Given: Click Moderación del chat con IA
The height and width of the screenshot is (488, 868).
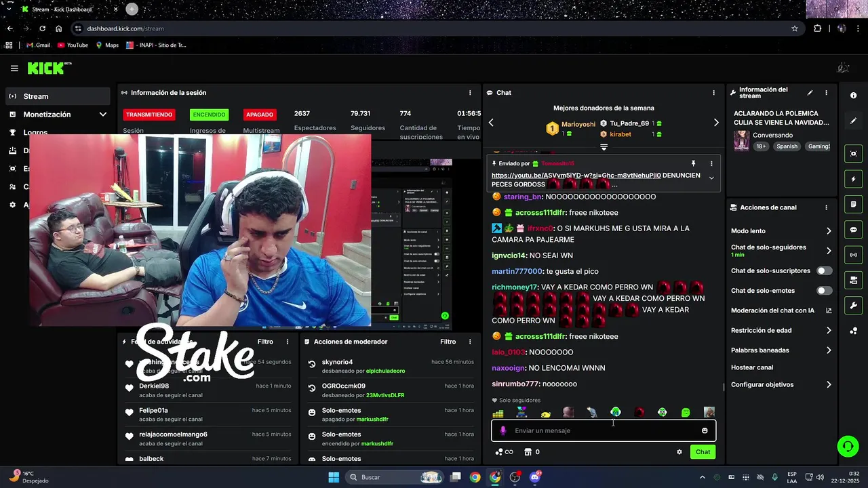Looking at the screenshot, I should pyautogui.click(x=772, y=310).
